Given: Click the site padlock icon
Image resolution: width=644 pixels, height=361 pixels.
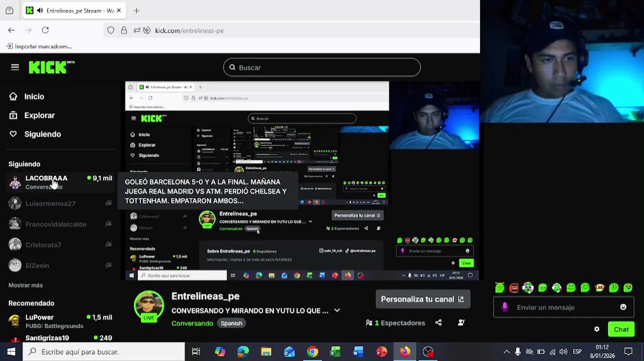Looking at the screenshot, I should point(124,30).
